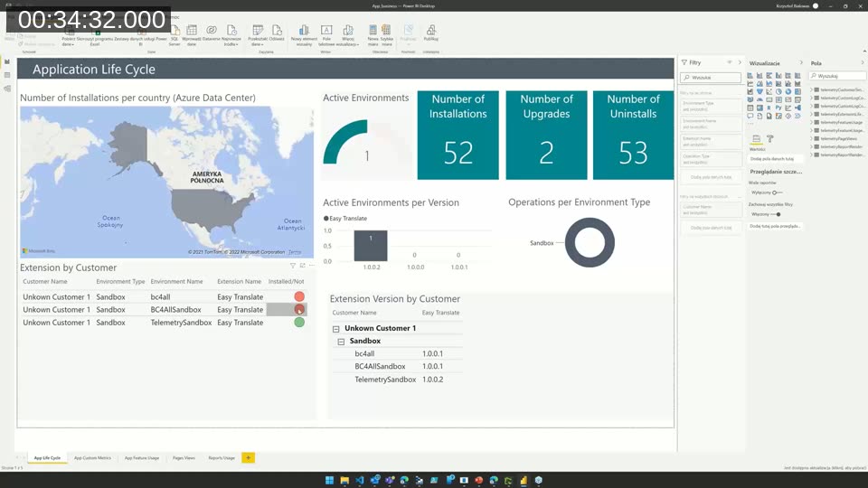Open File Explorer from the taskbar
The image size is (868, 488).
(344, 480)
